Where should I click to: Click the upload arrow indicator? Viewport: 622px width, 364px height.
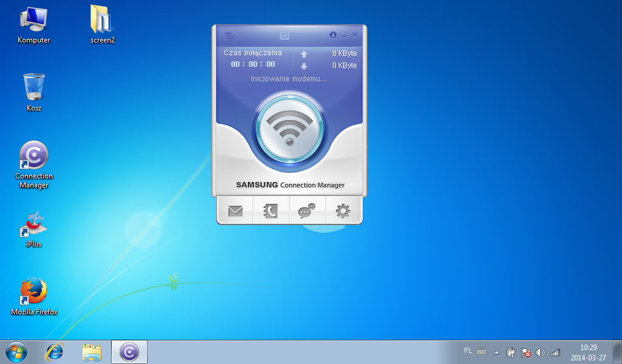304,54
